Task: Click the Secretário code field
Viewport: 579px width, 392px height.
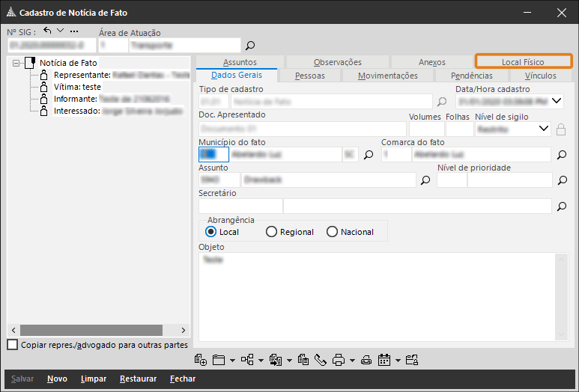Action: [240, 206]
